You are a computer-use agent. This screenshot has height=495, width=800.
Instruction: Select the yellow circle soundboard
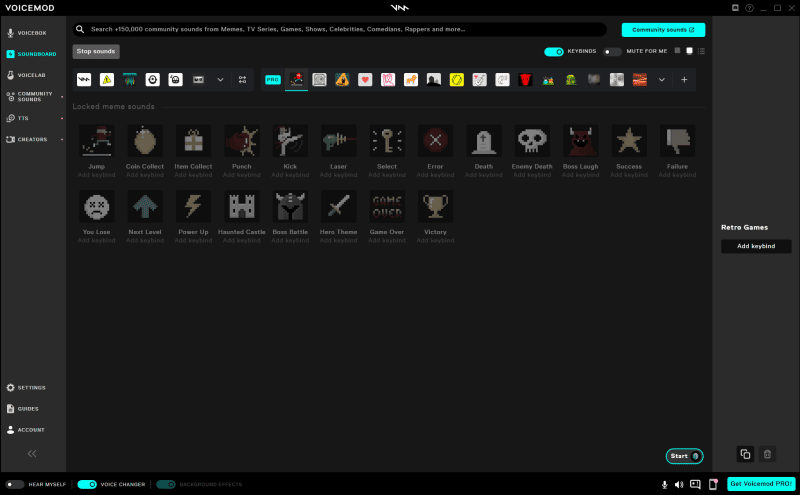[x=457, y=80]
